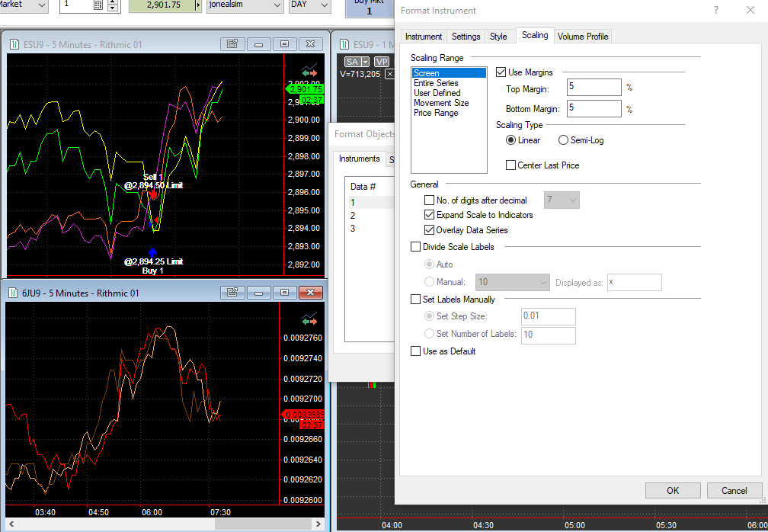Screen dimensions: 768x532
Task: Click arrow button beside 2,901.75 price field
Action: (x=198, y=5)
